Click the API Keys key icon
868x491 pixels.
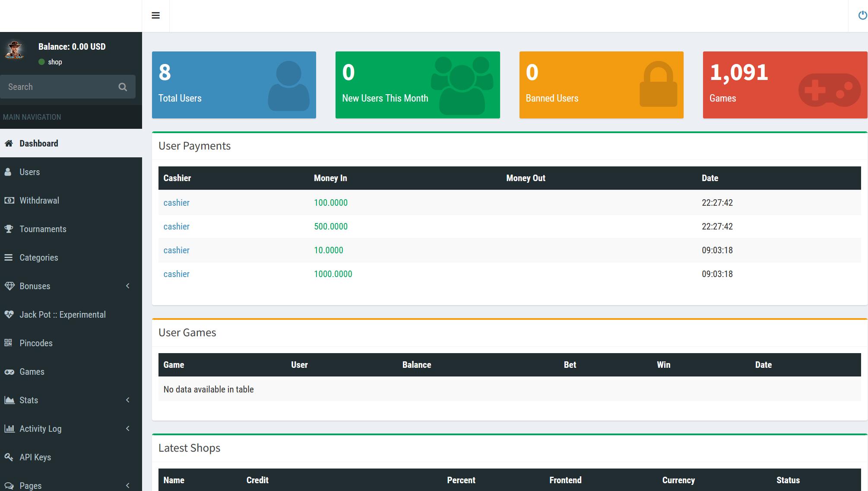9,457
